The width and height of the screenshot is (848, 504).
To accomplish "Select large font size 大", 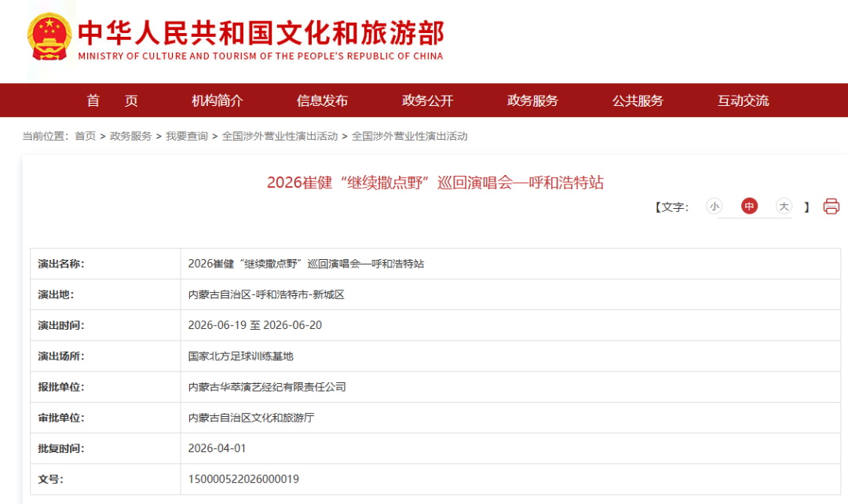I will 784,206.
